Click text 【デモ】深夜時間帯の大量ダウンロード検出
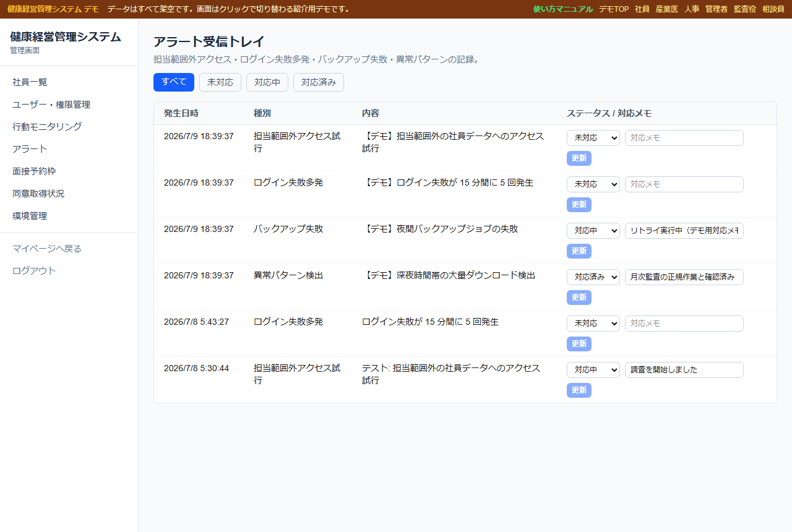792x532 pixels. [x=449, y=275]
